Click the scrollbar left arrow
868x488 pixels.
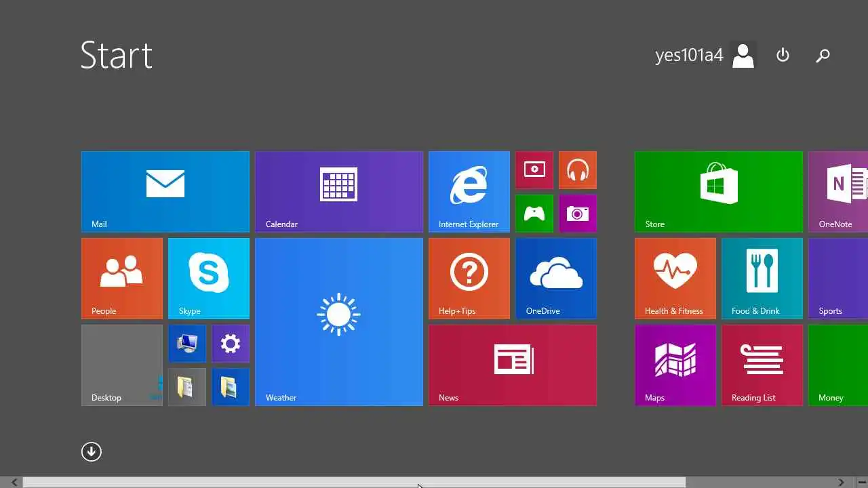14,483
